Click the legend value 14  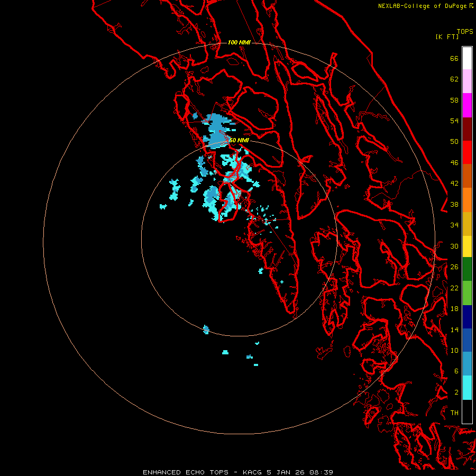454,329
